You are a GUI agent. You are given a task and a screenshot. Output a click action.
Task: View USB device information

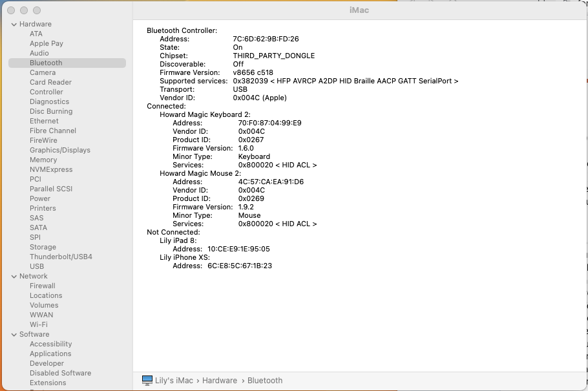[x=37, y=266]
